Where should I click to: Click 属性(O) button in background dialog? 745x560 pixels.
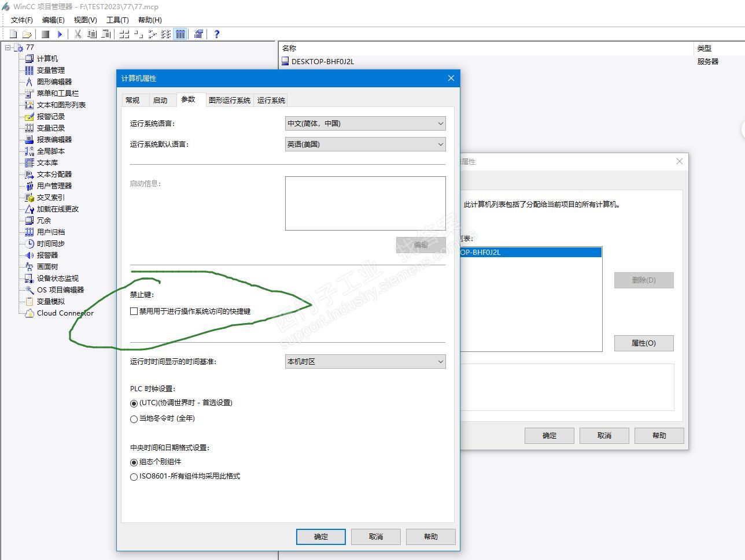click(x=644, y=343)
